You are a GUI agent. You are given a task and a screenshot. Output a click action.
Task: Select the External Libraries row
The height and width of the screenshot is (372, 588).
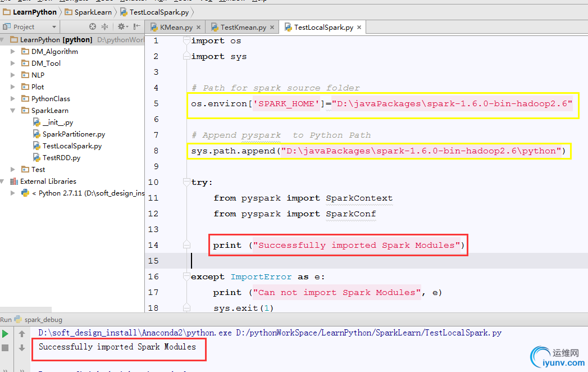click(x=72, y=182)
